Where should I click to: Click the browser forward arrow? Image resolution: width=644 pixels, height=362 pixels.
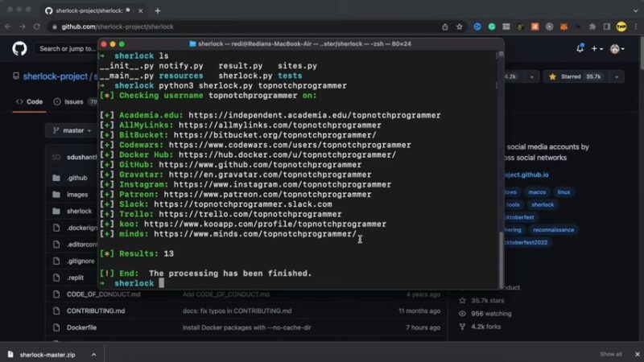(x=23, y=27)
